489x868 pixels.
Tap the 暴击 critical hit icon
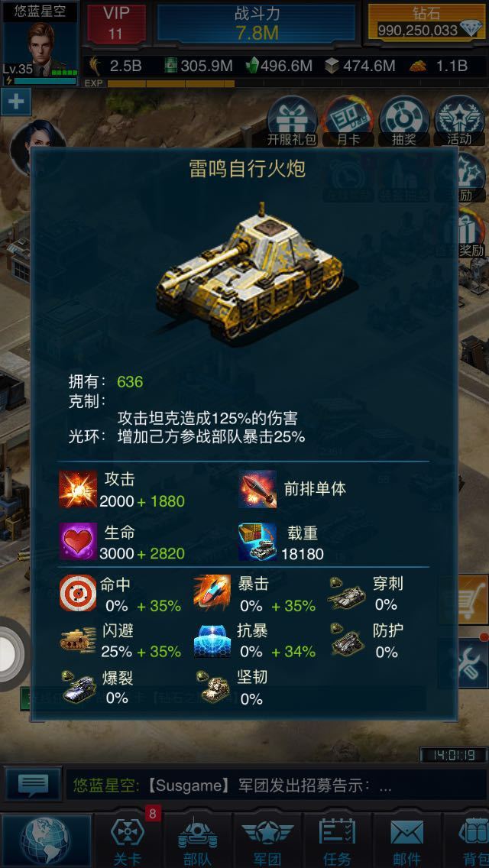click(x=212, y=593)
